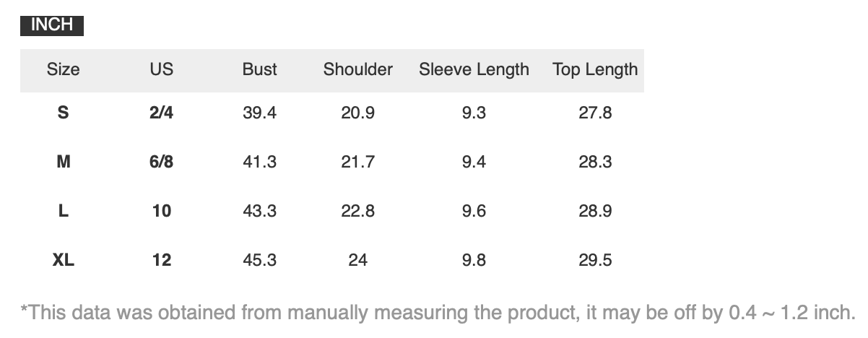Select the bust value 43.3
The width and height of the screenshot is (868, 338).
[260, 211]
